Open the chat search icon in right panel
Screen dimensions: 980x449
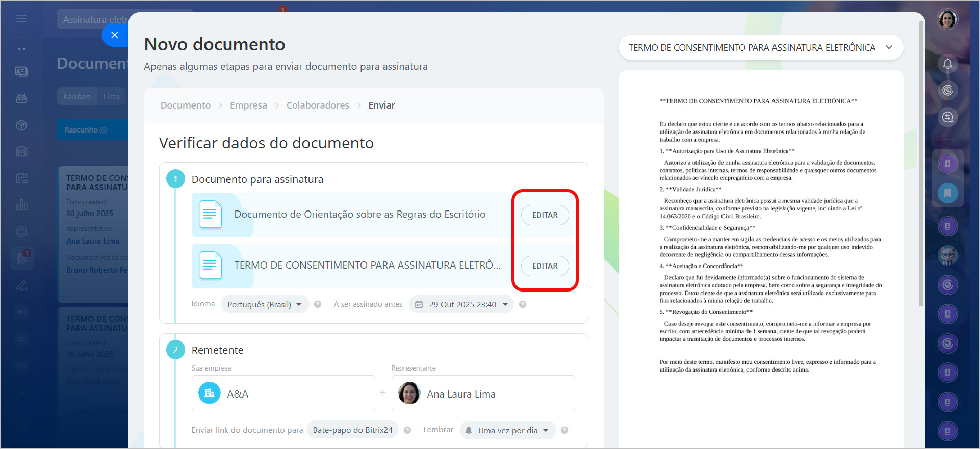tap(947, 117)
